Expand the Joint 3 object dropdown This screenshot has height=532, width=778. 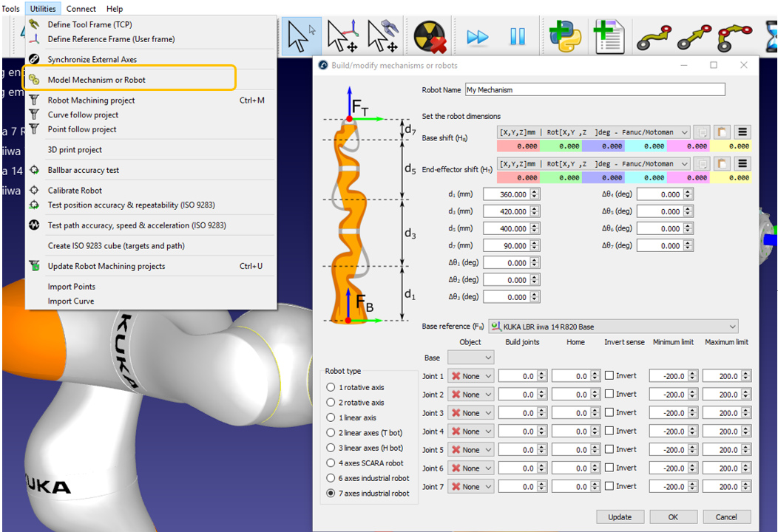(x=487, y=413)
